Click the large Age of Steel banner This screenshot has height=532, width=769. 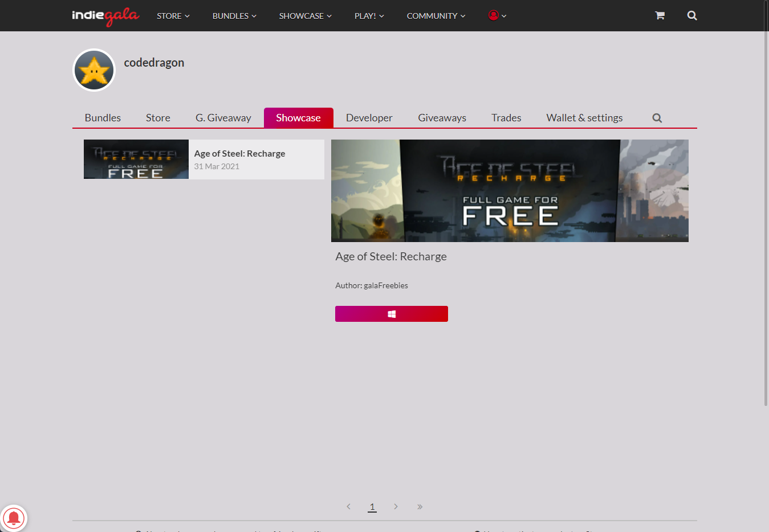click(x=510, y=191)
